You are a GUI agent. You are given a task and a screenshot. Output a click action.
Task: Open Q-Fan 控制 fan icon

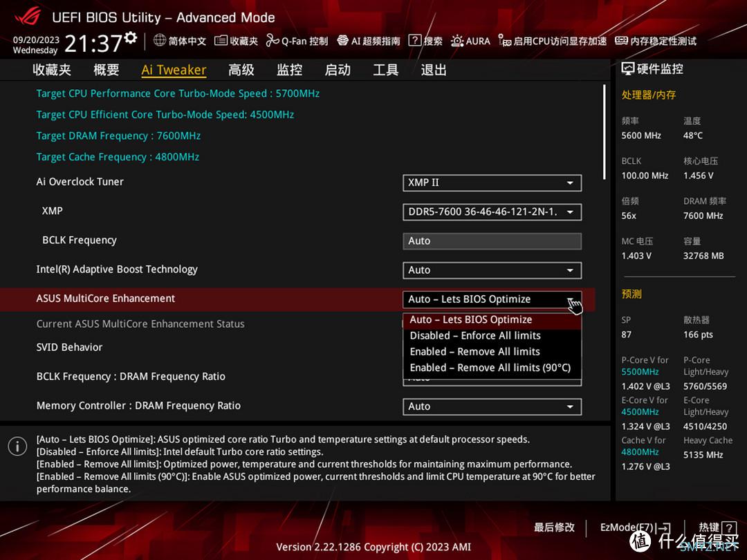[273, 41]
